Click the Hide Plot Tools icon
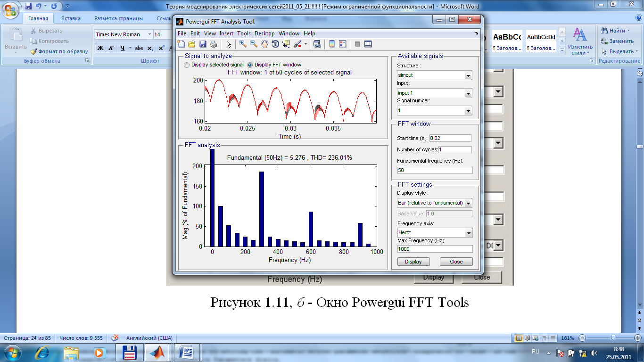 point(357,44)
